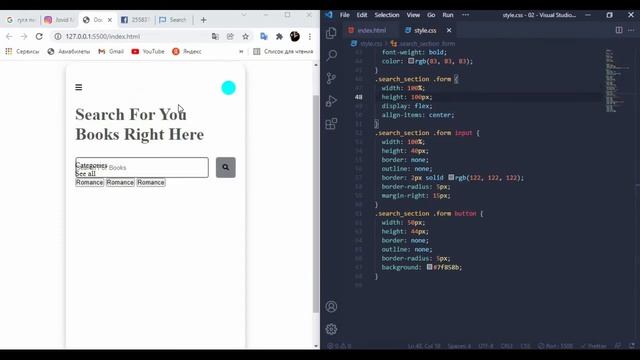Open the Chrome Extensions puzzle icon
Screen dimensions: 640x360
[x=279, y=36]
